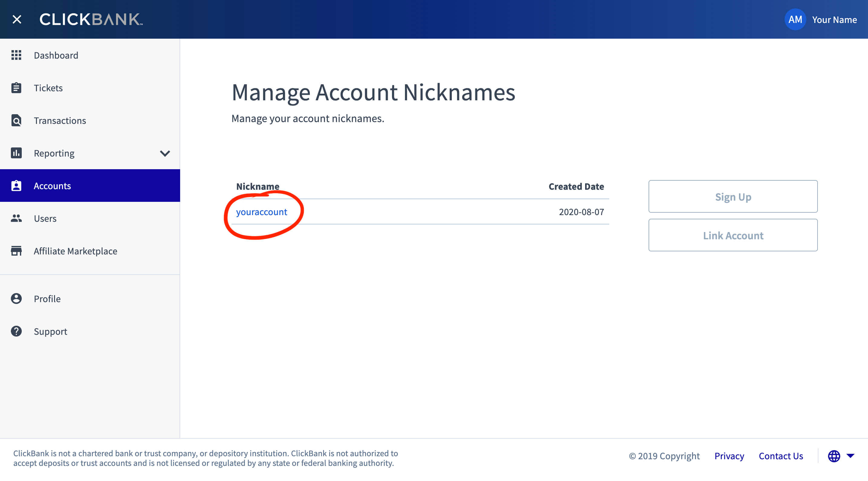Open the Your Name user menu
The image size is (868, 481).
[834, 20]
